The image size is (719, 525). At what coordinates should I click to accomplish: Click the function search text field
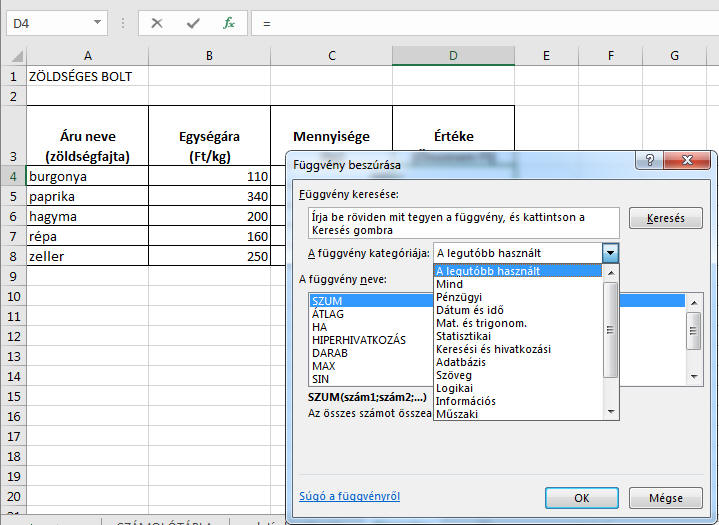click(462, 223)
